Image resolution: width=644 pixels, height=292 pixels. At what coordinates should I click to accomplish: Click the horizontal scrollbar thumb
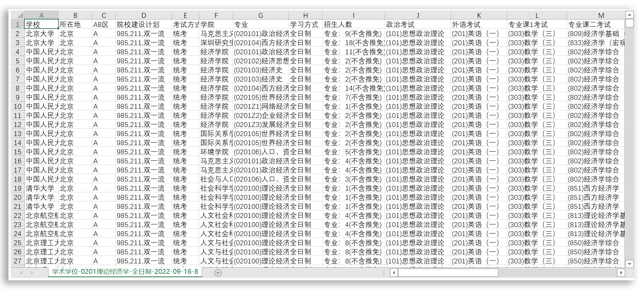tap(448, 273)
